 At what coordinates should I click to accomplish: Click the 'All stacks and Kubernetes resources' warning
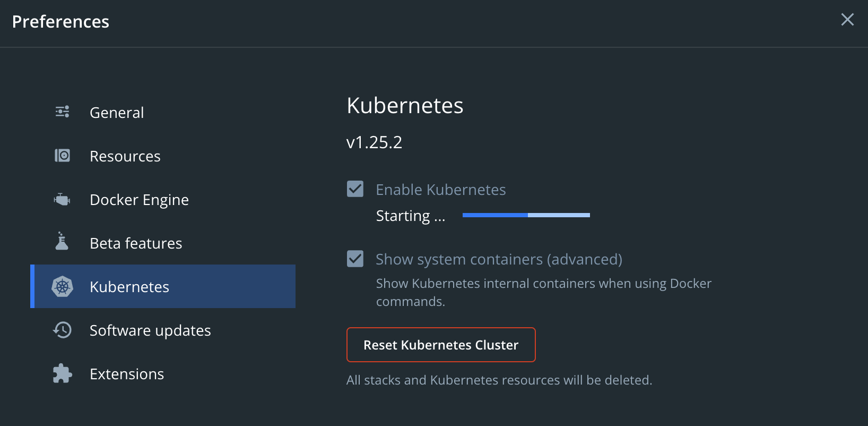pyautogui.click(x=499, y=380)
